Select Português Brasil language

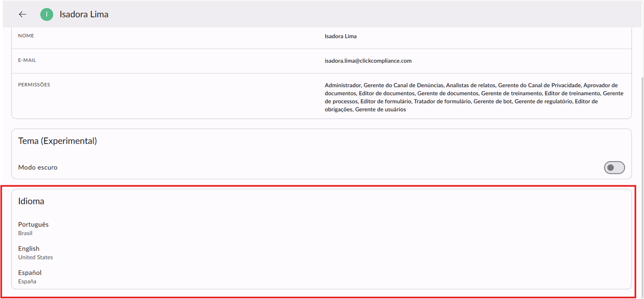coord(33,228)
